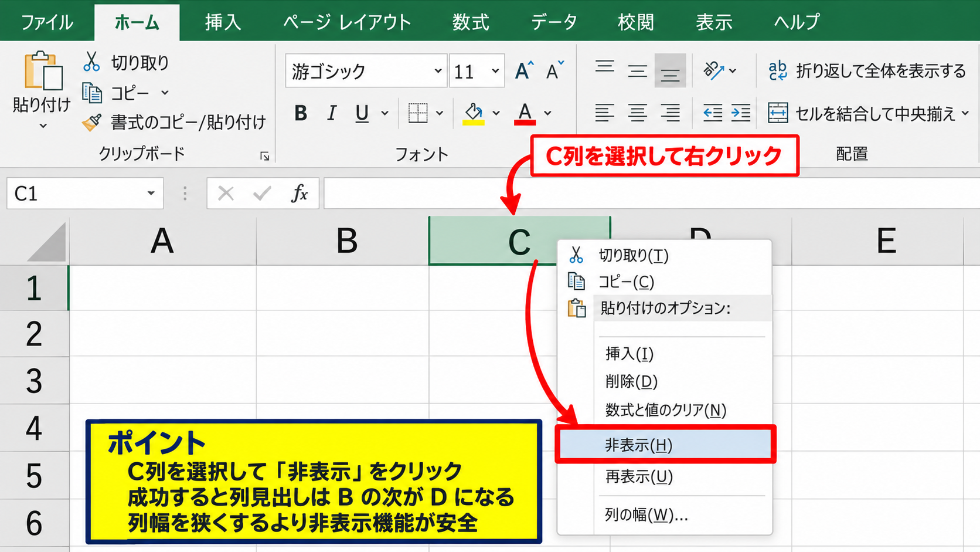Click the Paste clipboard icon
The image size is (980, 552).
(43, 71)
